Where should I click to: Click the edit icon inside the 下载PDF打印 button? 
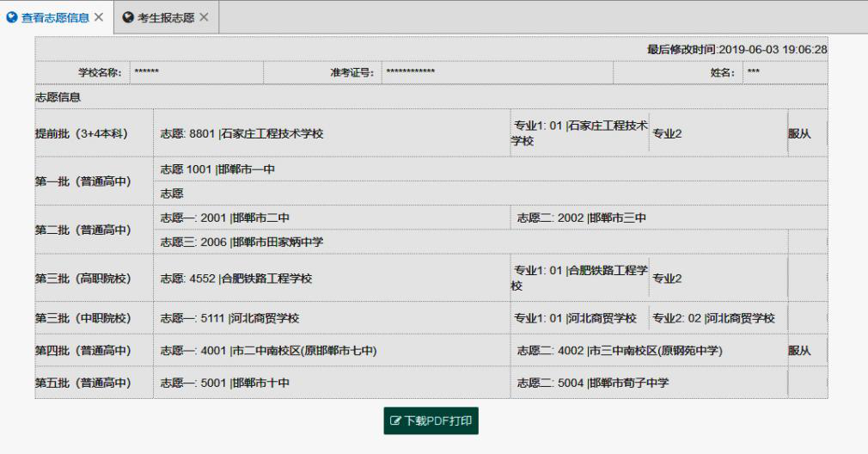point(396,421)
